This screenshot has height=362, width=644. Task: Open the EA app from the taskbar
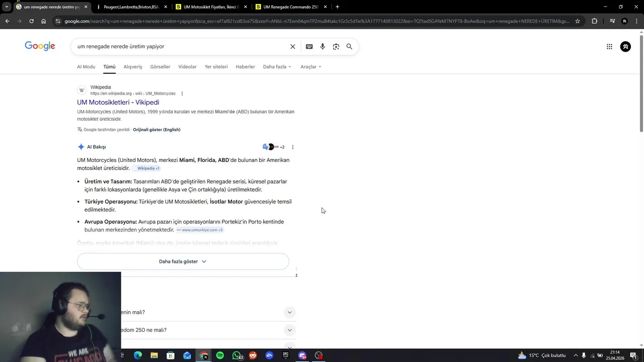269,355
